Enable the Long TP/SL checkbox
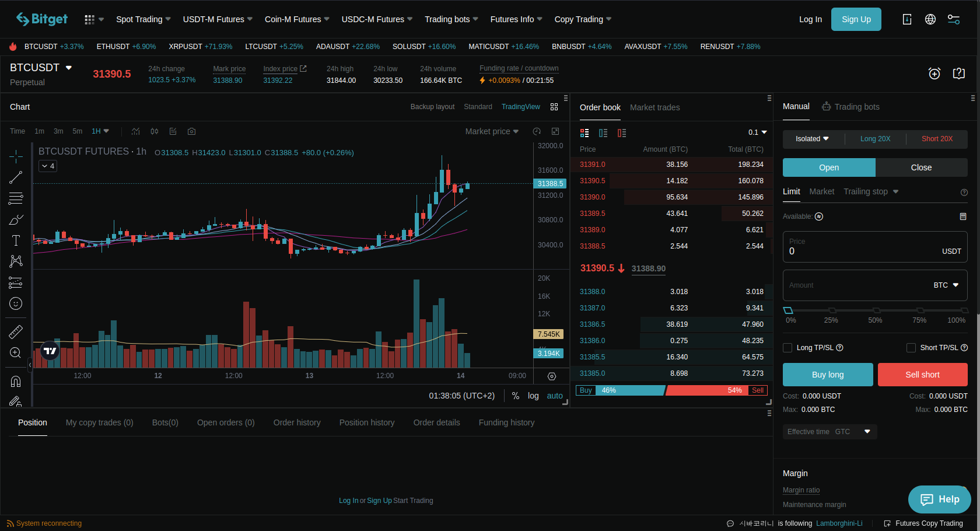This screenshot has width=980, height=531. point(787,348)
